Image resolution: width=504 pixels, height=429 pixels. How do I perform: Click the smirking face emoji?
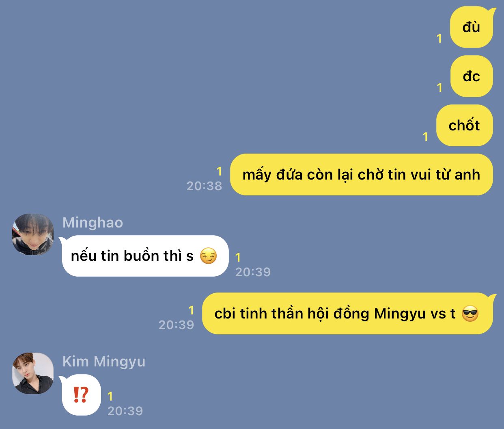point(209,256)
